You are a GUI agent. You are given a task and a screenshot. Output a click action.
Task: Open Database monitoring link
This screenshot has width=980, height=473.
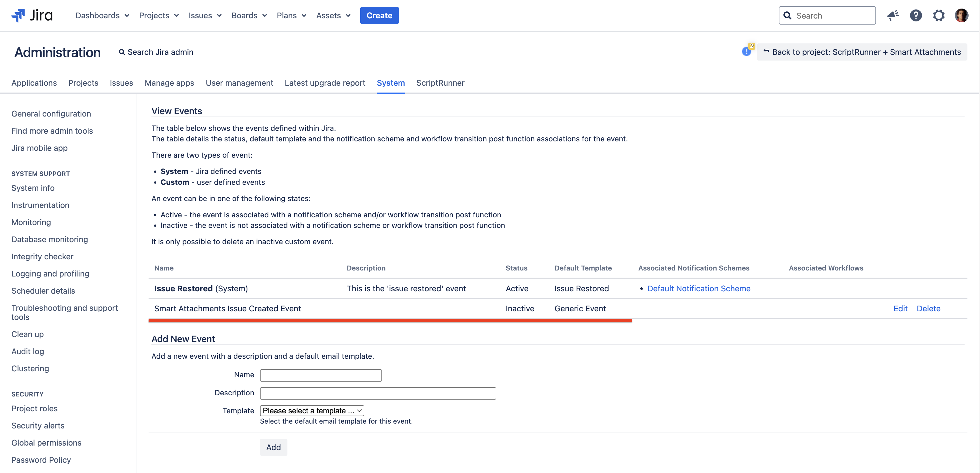coord(49,239)
